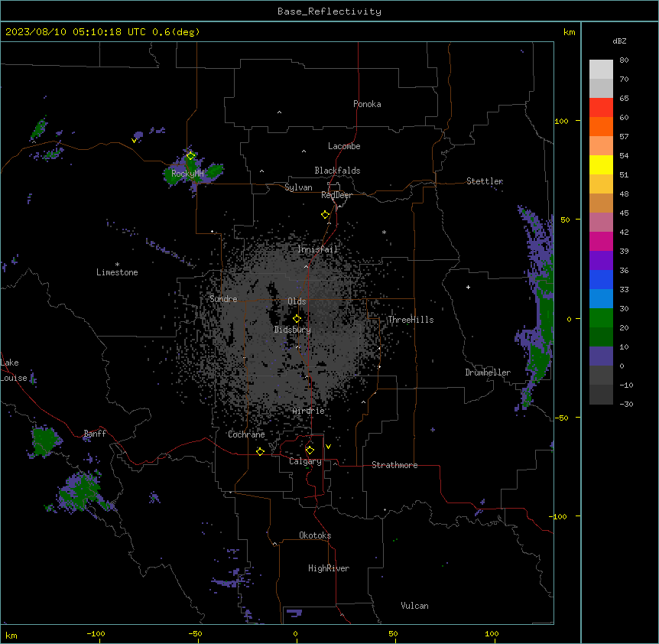Click the Base_Reflectivity title
Image resolution: width=659 pixels, height=644 pixels.
(329, 11)
